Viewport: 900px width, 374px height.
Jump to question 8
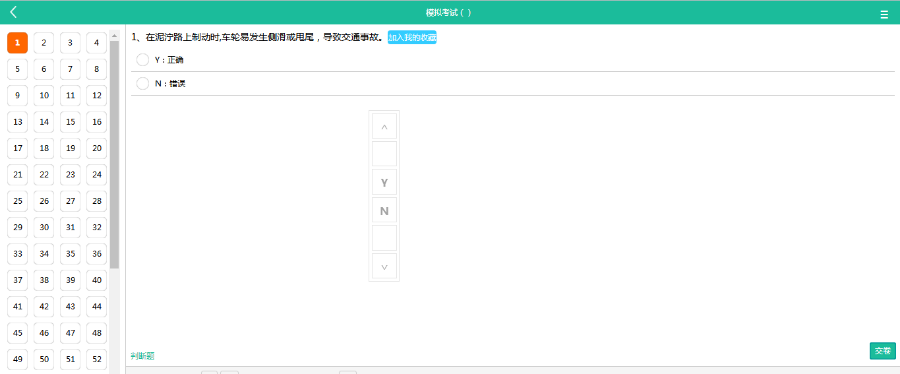(96, 69)
